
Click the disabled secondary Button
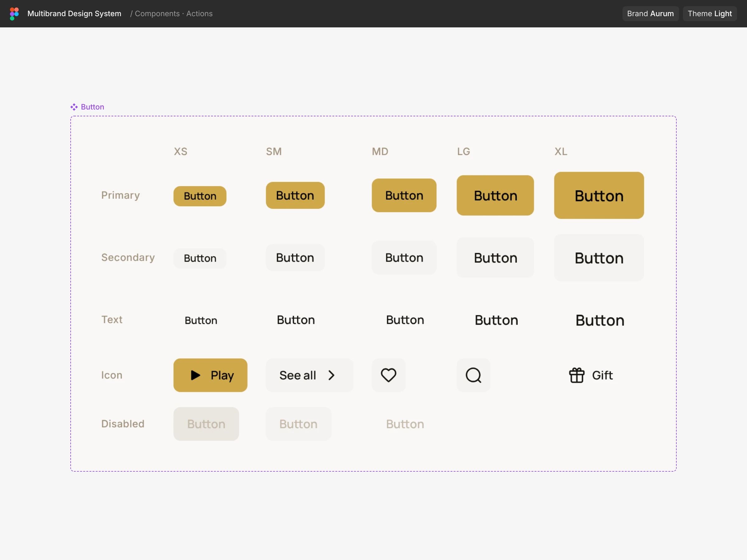pos(298,424)
